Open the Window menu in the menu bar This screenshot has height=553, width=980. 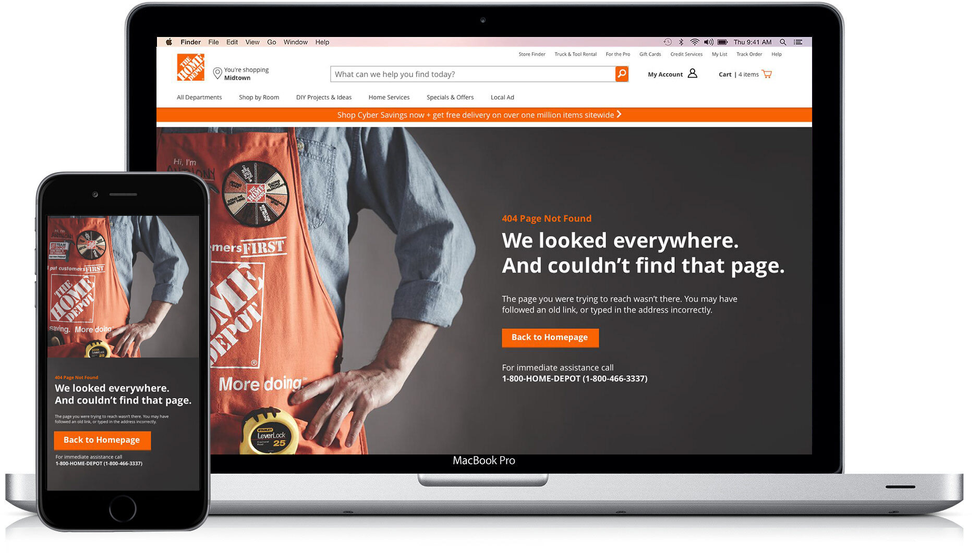296,42
